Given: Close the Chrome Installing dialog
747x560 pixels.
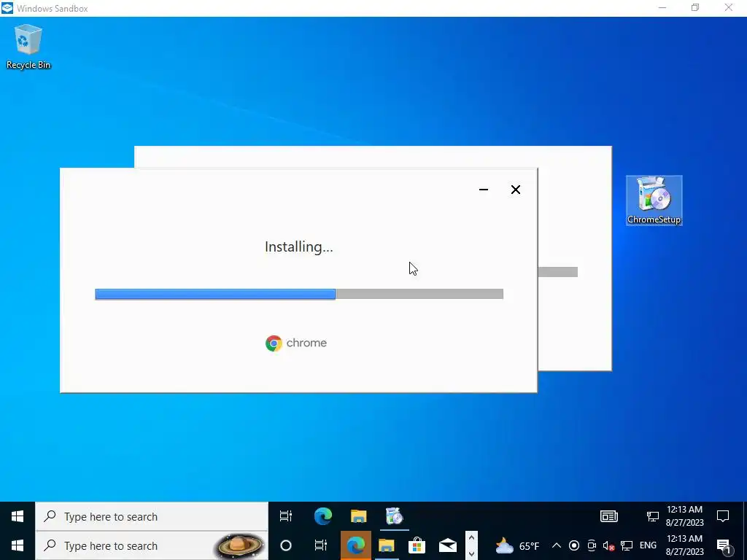Looking at the screenshot, I should point(516,190).
